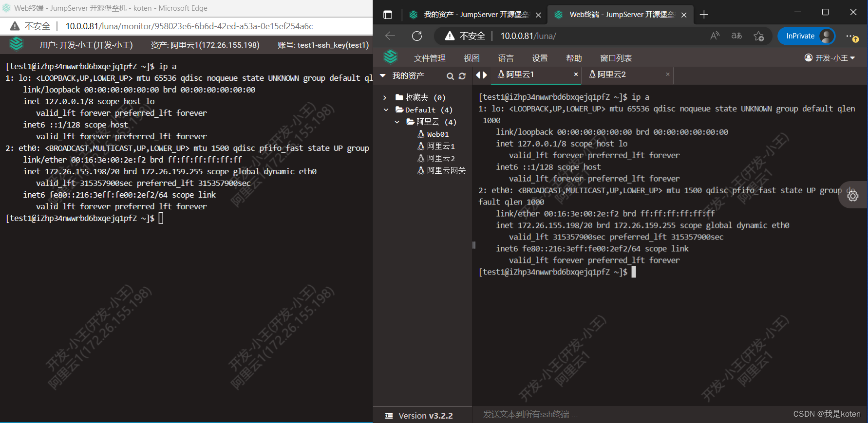This screenshot has width=868, height=423.
Task: Select the 阿里云 (4) folder
Action: (x=432, y=122)
